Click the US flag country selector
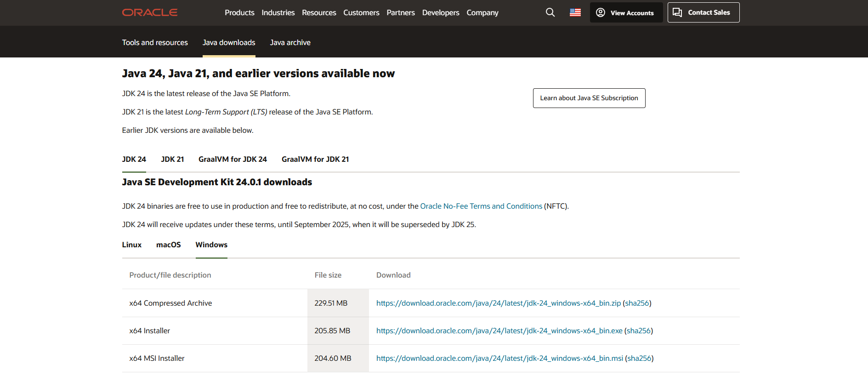This screenshot has width=868, height=376. click(x=575, y=12)
